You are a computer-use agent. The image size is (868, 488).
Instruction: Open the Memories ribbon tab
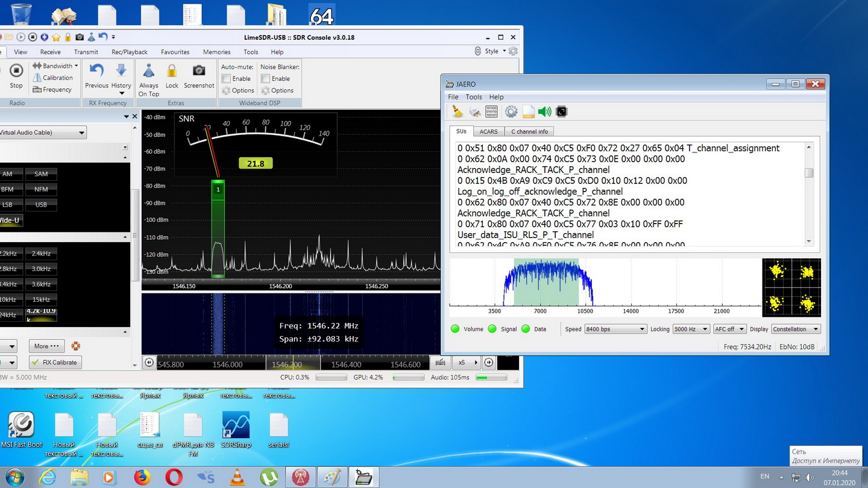pyautogui.click(x=217, y=52)
